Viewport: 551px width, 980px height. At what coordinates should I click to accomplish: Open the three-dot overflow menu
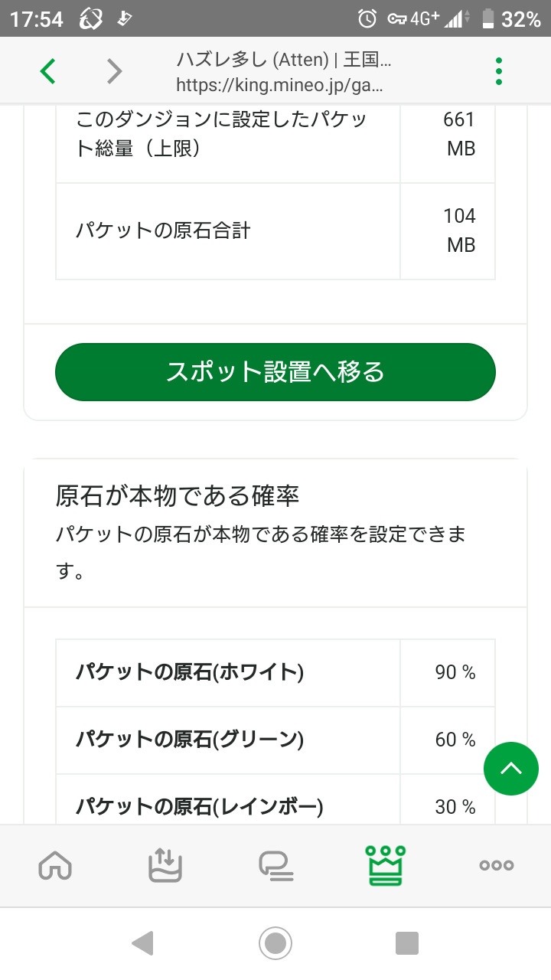pyautogui.click(x=499, y=71)
